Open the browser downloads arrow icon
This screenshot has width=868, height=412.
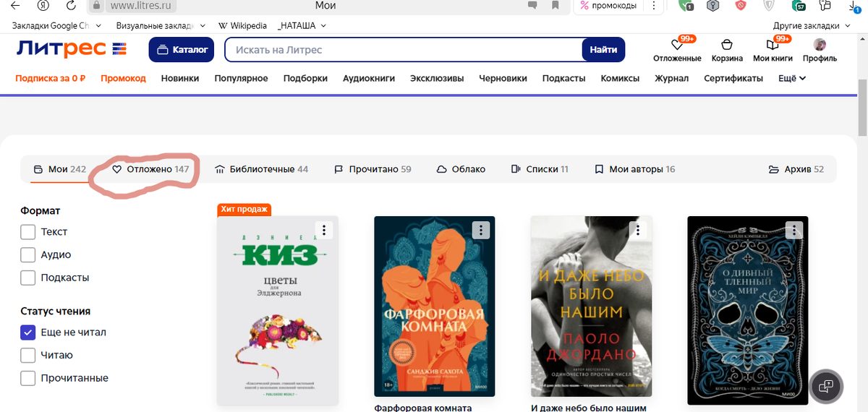(x=855, y=6)
